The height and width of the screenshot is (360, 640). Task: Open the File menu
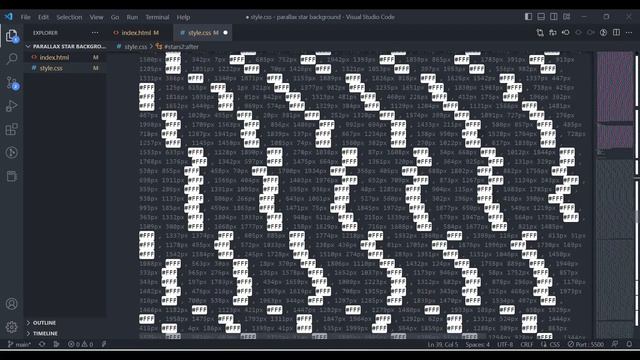[x=25, y=17]
